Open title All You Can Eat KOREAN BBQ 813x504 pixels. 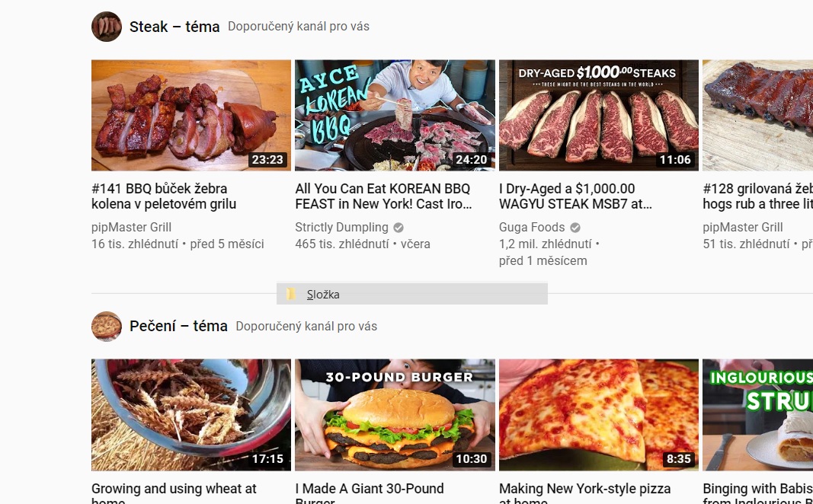click(384, 196)
